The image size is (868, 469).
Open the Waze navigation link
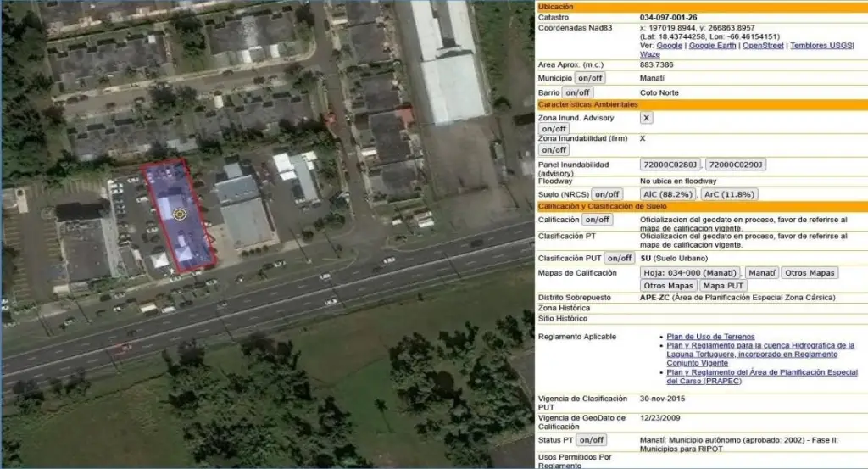tap(650, 54)
